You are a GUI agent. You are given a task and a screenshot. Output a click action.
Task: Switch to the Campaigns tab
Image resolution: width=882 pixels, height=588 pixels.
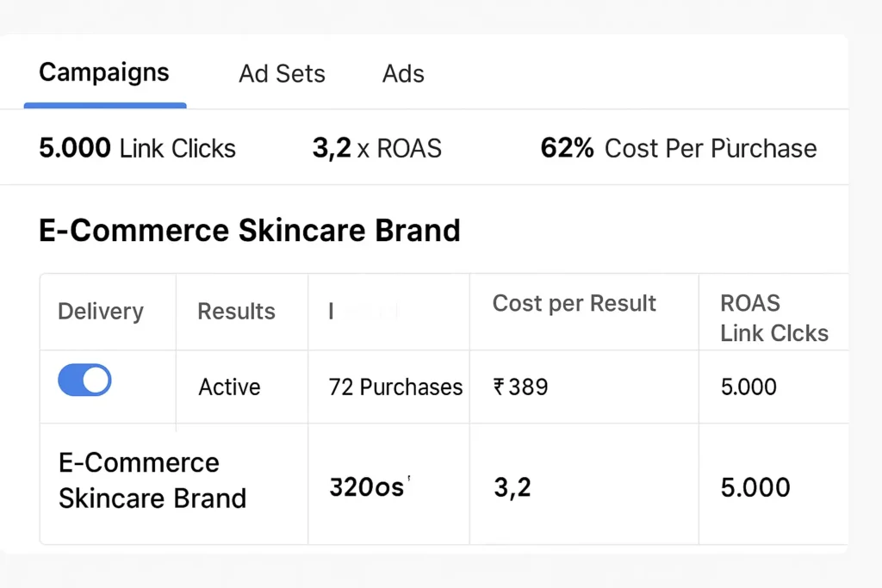[x=104, y=73]
